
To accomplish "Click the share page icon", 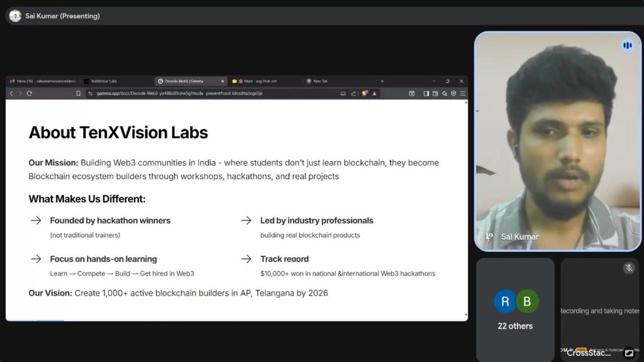I will pyautogui.click(x=354, y=93).
